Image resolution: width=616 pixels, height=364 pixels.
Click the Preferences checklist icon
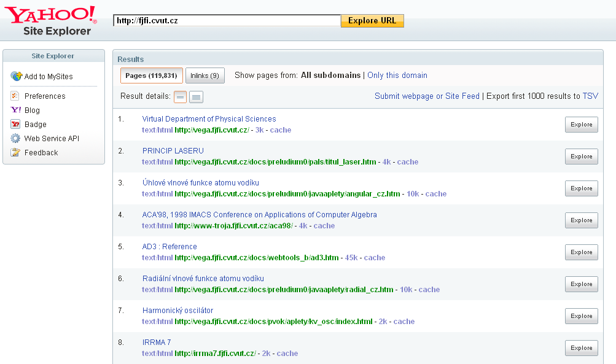coord(15,96)
